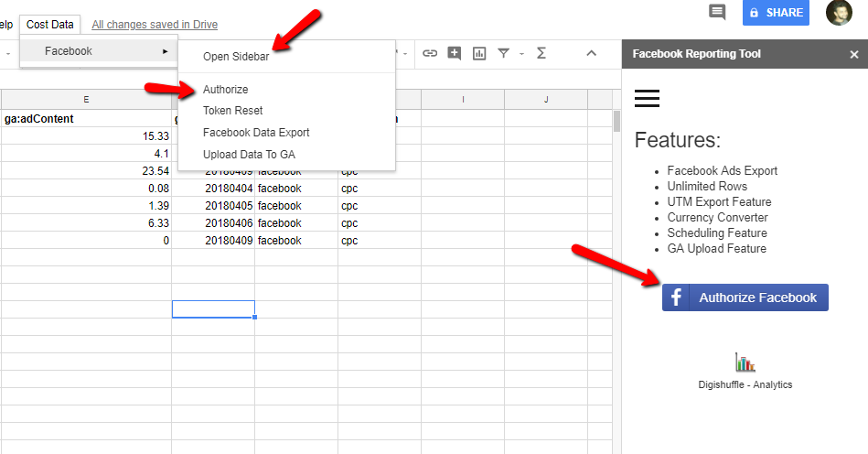Click the Scheduling Feature text

717,233
